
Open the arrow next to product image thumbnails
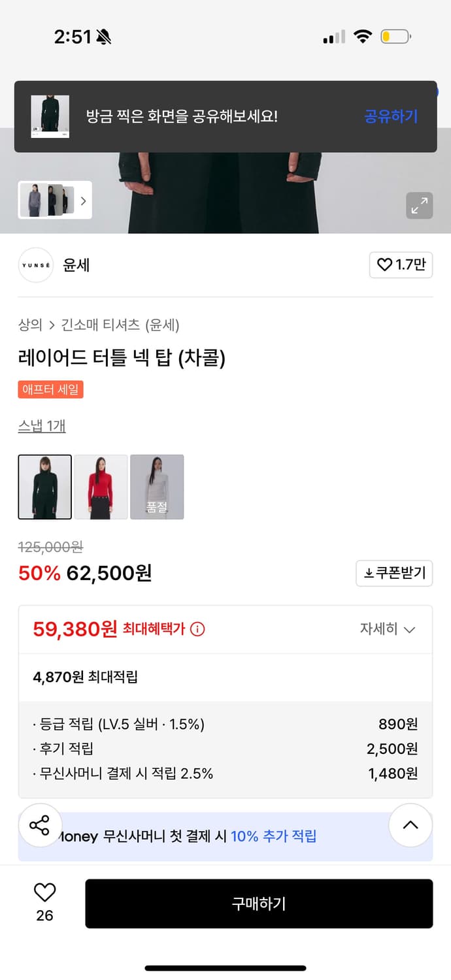pyautogui.click(x=83, y=201)
